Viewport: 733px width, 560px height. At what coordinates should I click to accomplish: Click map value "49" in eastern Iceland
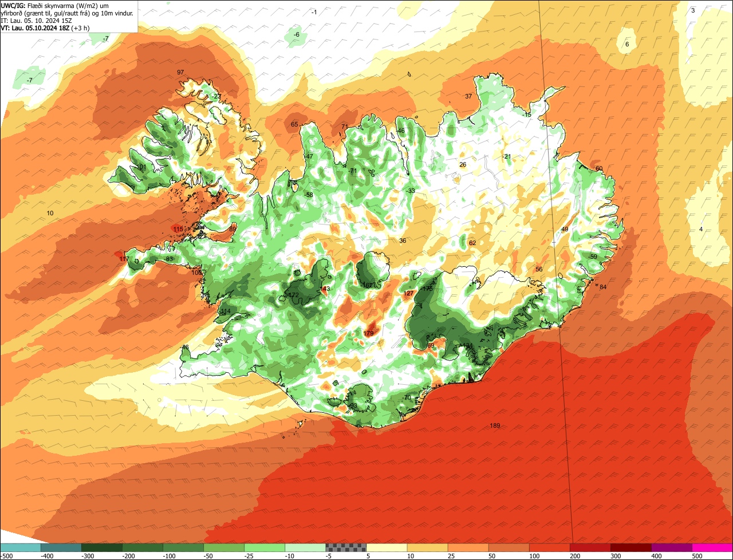[565, 229]
